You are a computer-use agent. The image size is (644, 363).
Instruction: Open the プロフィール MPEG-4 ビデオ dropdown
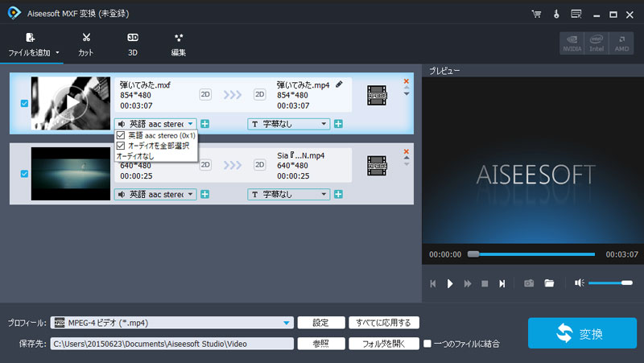(172, 323)
